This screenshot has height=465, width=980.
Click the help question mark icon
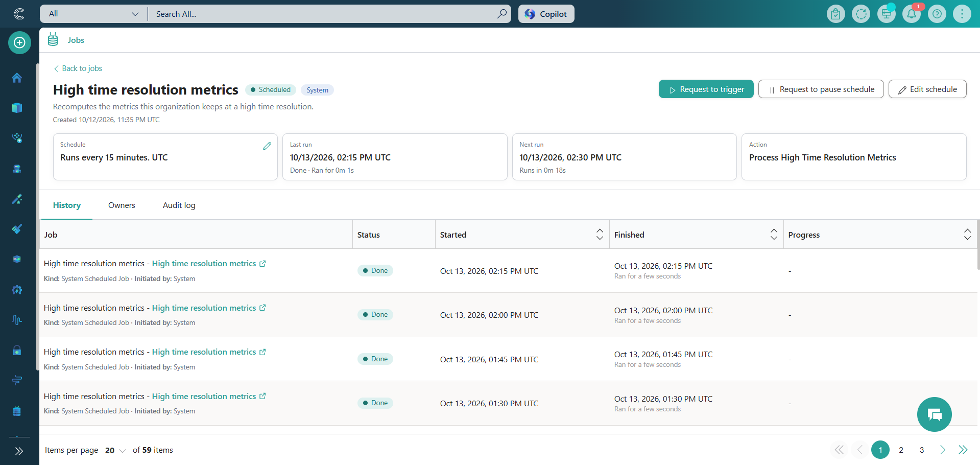pos(937,14)
